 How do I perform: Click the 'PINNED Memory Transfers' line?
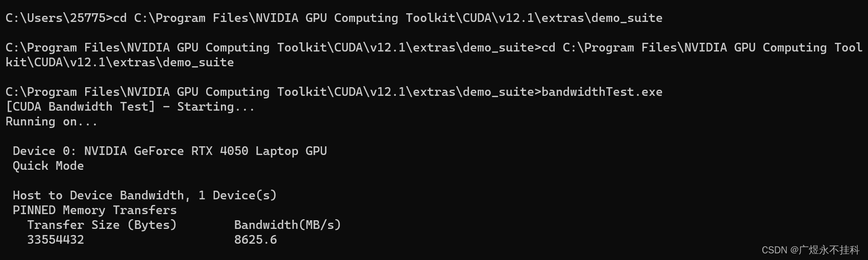[x=95, y=210]
